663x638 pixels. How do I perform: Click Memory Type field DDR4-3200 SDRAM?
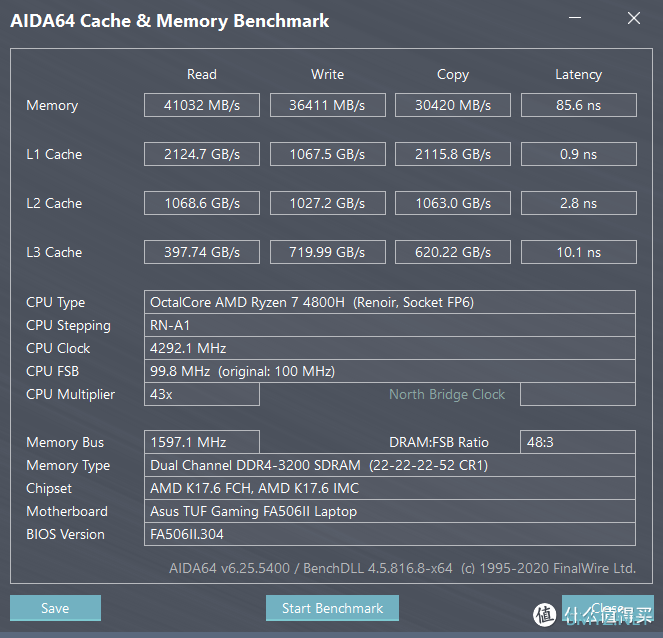(x=389, y=465)
